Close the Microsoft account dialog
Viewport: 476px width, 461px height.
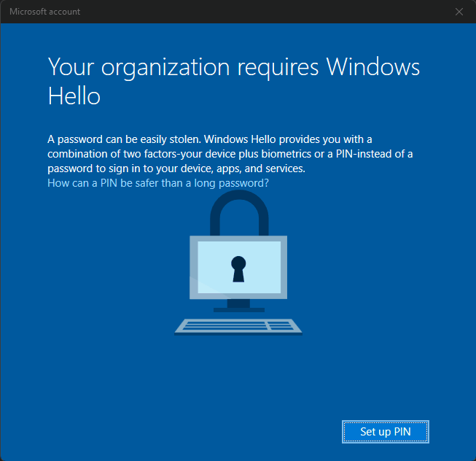(x=459, y=12)
